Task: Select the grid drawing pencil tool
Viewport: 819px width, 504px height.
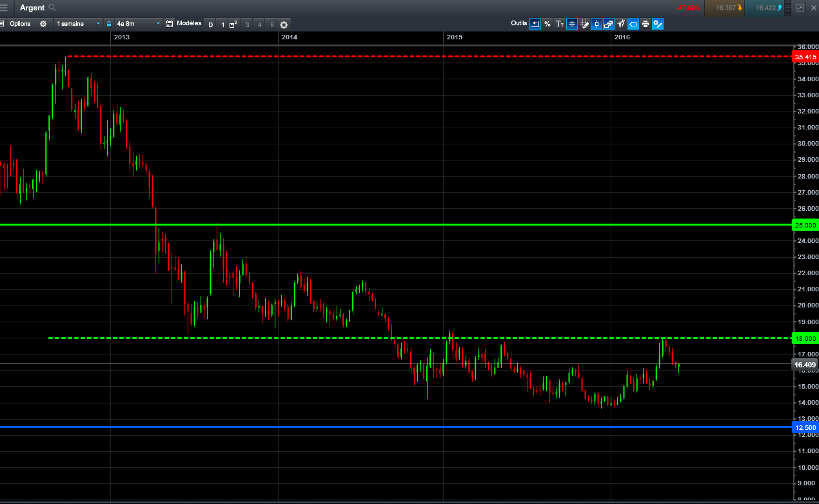Action: pos(584,24)
